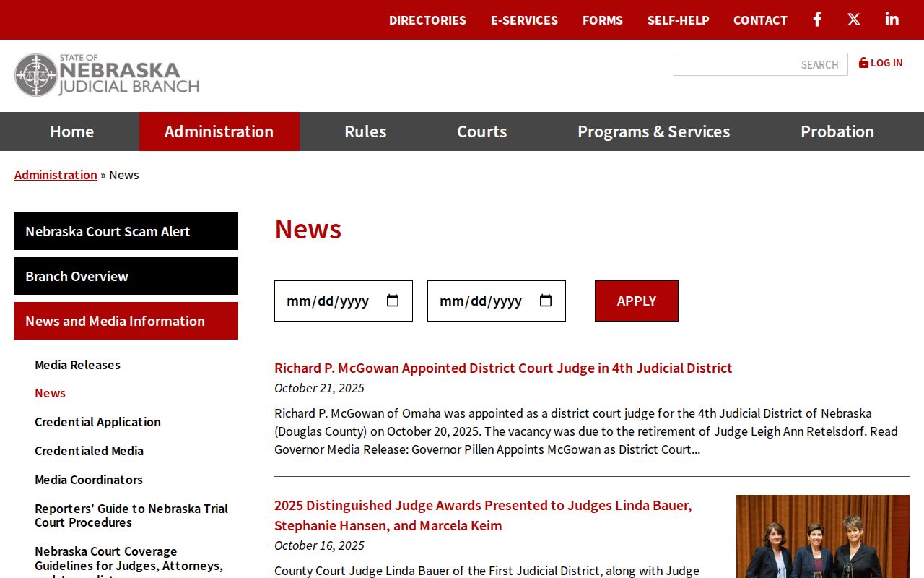
Task: Click the three judges photo thumbnail
Action: (823, 536)
